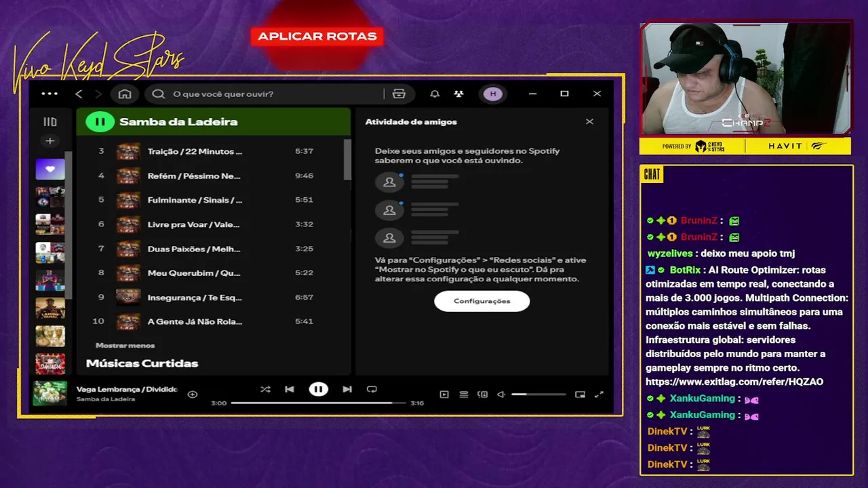
Task: Add current song to Liked Songs
Action: pyautogui.click(x=193, y=394)
